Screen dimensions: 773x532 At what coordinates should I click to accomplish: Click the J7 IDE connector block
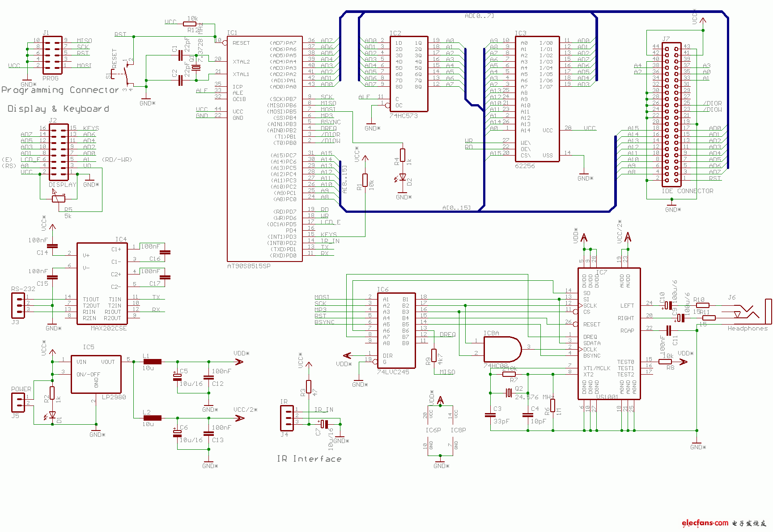[x=671, y=115]
